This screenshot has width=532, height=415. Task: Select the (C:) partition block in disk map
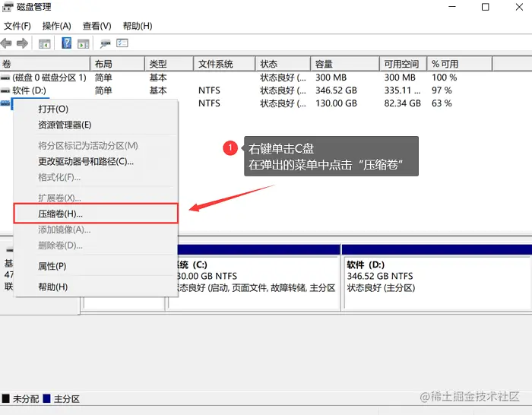click(258, 277)
